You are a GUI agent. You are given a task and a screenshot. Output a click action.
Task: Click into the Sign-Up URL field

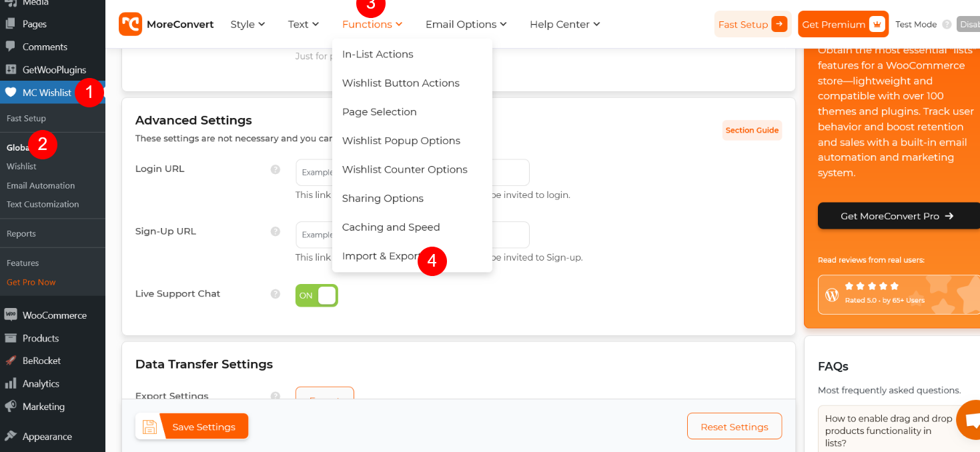412,235
